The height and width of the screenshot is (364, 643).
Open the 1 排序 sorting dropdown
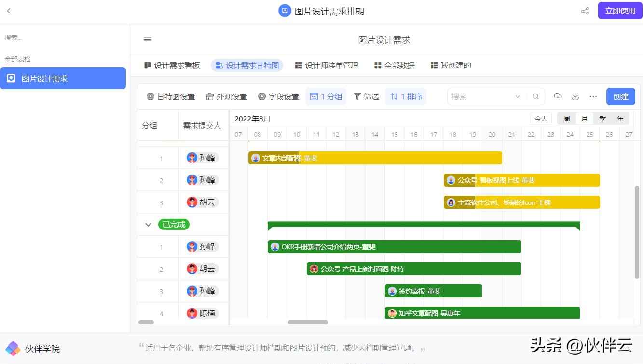point(406,96)
